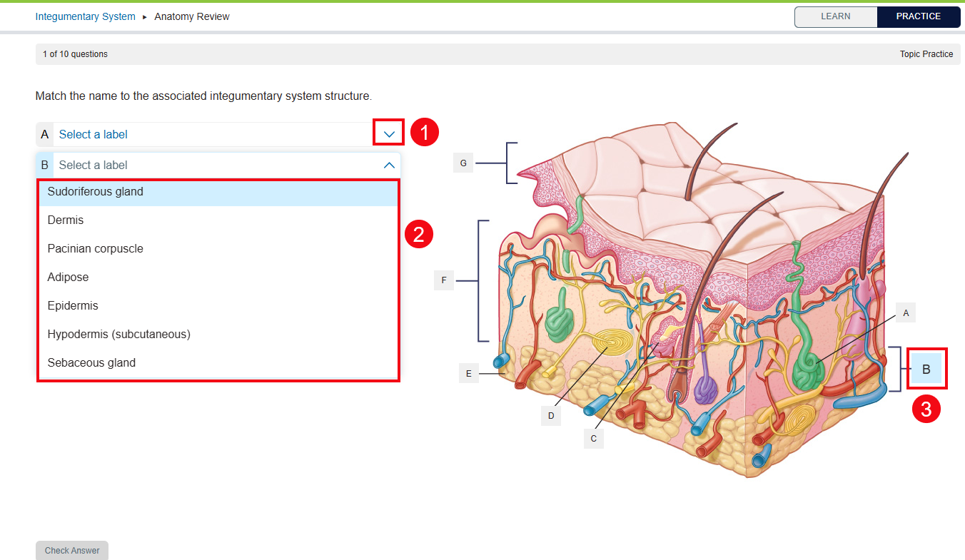This screenshot has width=965, height=560.
Task: Pick Sebaceous gland from the list
Action: [x=91, y=362]
